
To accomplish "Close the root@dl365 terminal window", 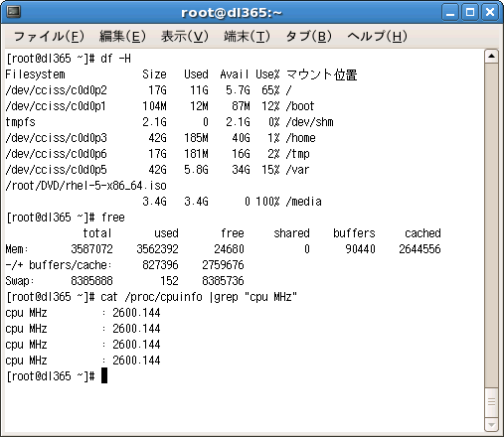I will coord(490,13).
